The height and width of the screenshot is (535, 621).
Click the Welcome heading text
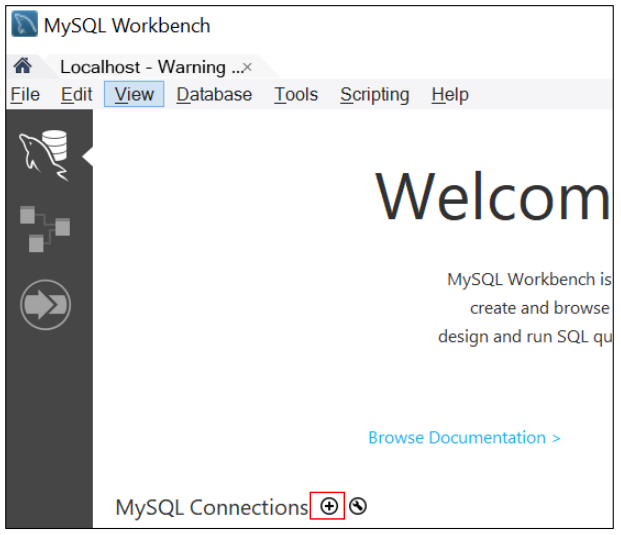[x=493, y=196]
